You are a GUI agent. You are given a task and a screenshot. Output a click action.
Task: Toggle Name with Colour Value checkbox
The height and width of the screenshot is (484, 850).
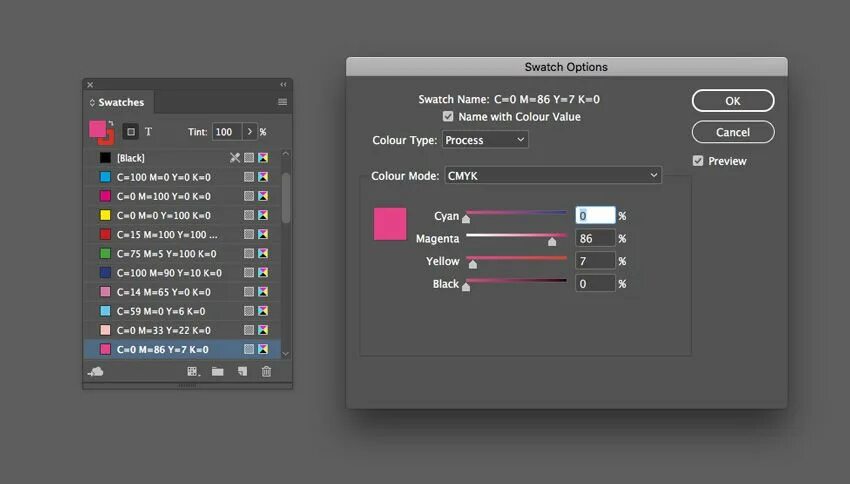[x=448, y=117]
